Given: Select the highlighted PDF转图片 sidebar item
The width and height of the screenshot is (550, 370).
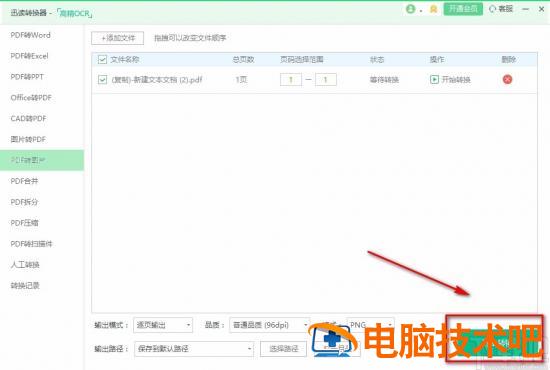Looking at the screenshot, I should pos(42,160).
